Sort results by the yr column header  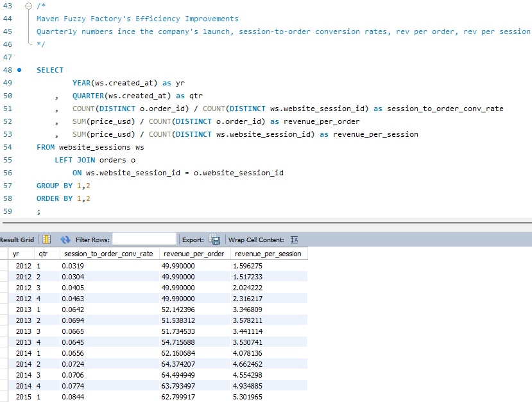point(16,253)
